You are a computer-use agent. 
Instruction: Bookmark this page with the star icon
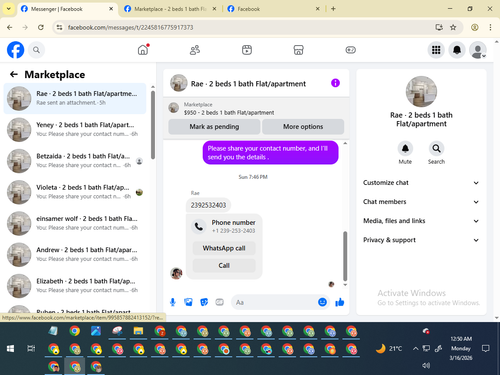click(453, 27)
